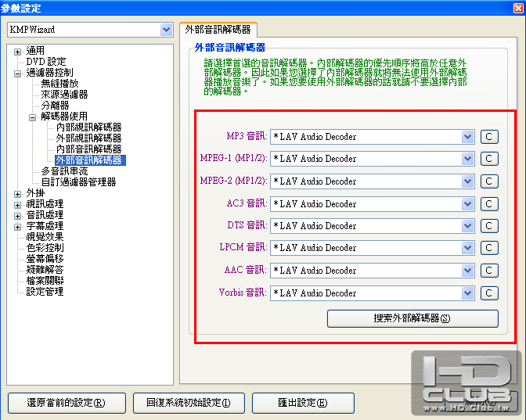Click 還原當前的設定(R) button
Viewport: 526px width, 420px height.
(67, 403)
